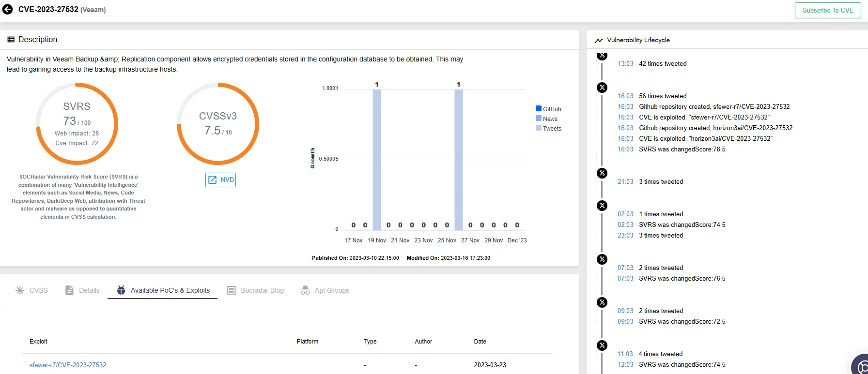Click the X icon beside 11:03 entry
This screenshot has width=868, height=374.
click(602, 345)
